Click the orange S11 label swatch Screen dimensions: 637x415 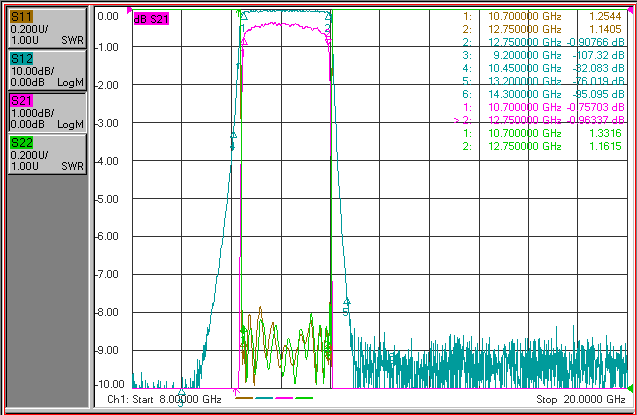pyautogui.click(x=22, y=17)
